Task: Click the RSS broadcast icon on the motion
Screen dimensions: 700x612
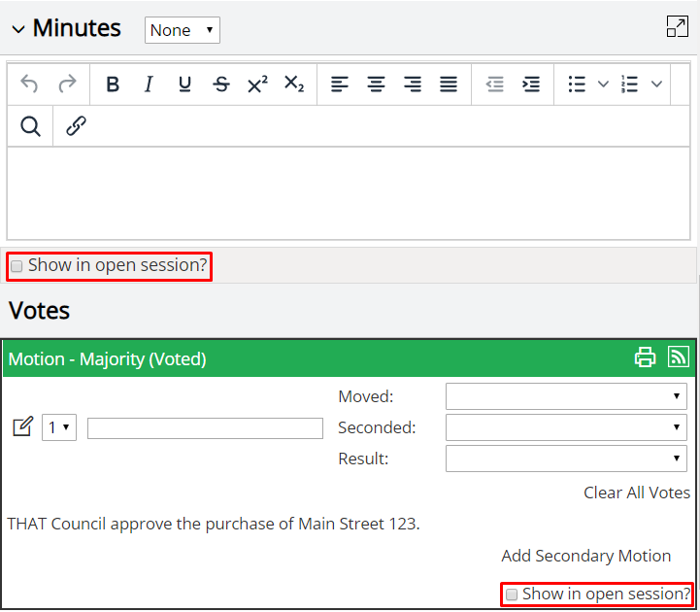Action: (679, 357)
